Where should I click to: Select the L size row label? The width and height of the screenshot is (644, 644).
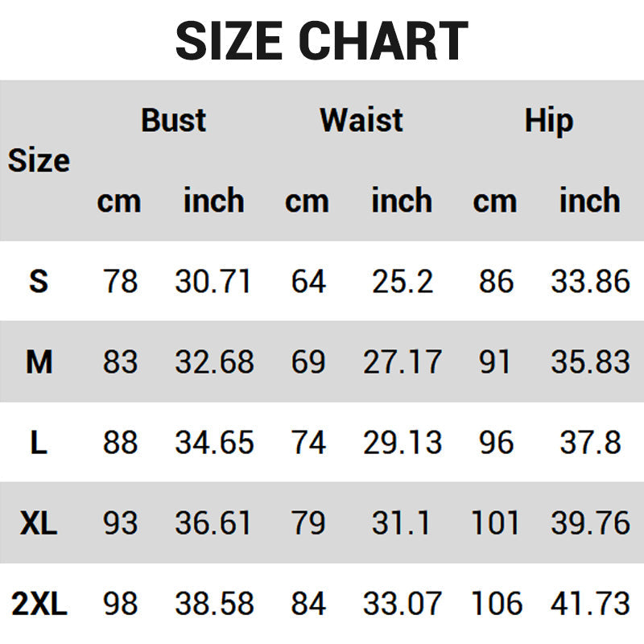[x=39, y=443]
